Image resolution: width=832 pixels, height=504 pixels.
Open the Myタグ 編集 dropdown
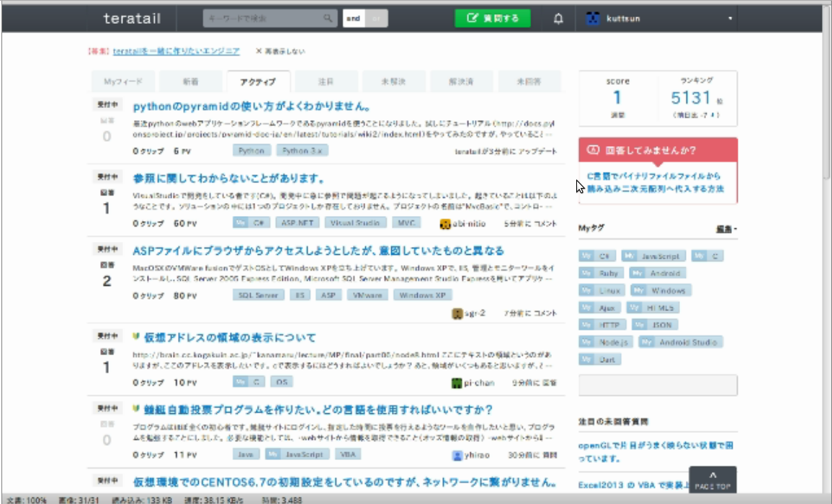pos(726,229)
